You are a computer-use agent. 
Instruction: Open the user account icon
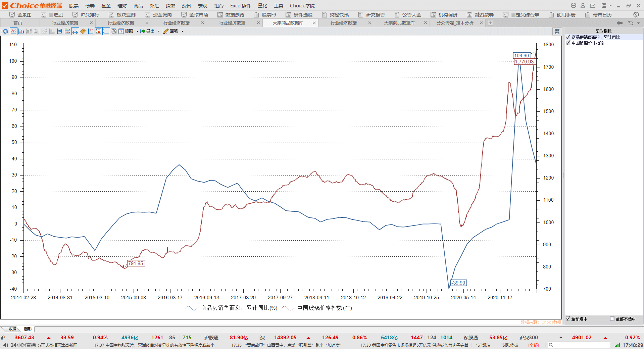pyautogui.click(x=583, y=5)
